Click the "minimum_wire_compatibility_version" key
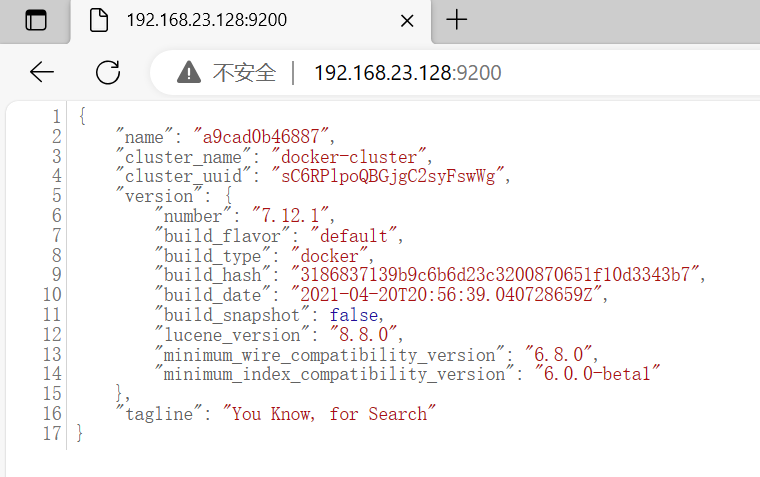Viewport: 760px width, 477px height. [330, 355]
